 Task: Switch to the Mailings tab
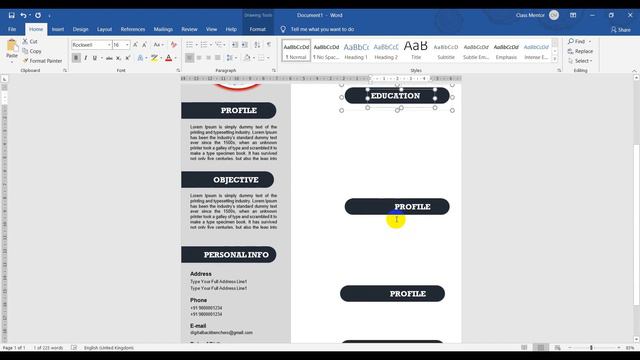163,29
